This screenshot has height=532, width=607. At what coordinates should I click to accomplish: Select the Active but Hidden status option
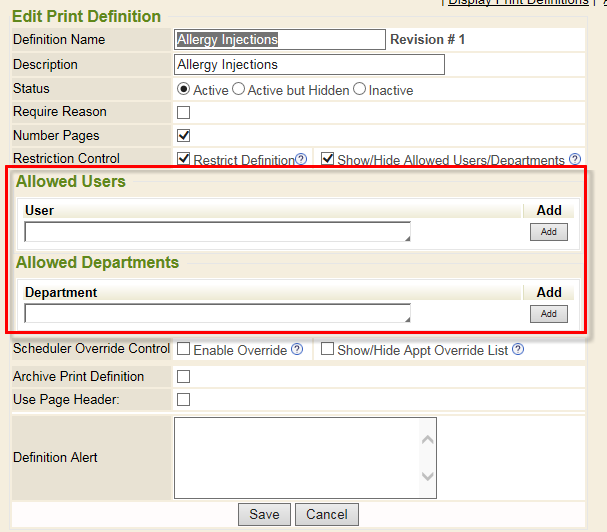click(x=238, y=89)
